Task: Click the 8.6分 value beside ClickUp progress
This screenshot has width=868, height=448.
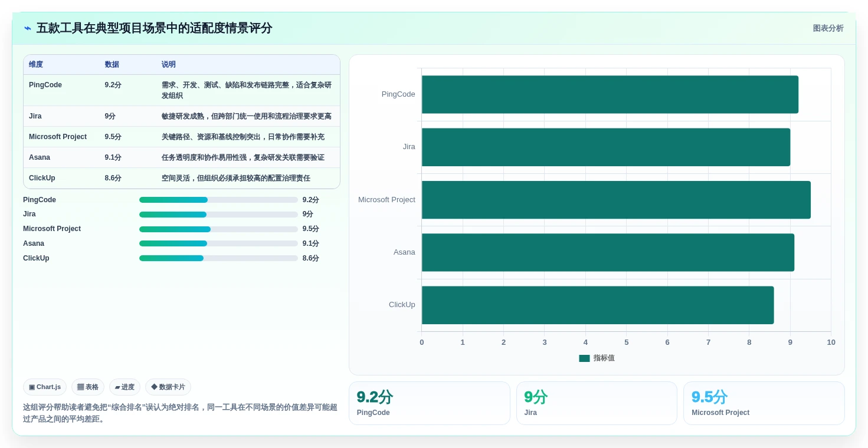Action: [x=311, y=258]
